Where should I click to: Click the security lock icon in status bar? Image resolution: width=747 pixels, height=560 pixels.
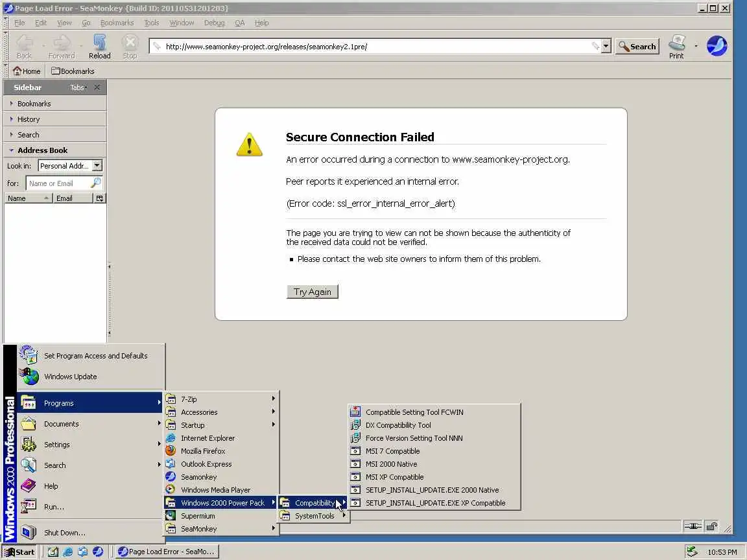(x=711, y=526)
